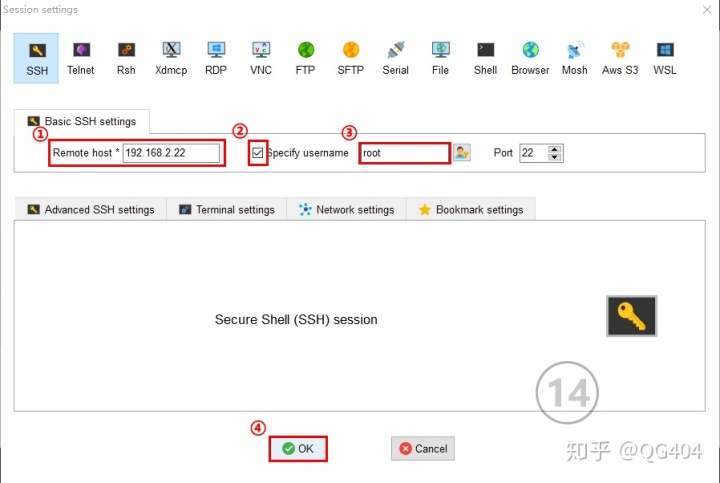This screenshot has width=720, height=483.
Task: Choose the WSL session type
Action: pos(664,58)
